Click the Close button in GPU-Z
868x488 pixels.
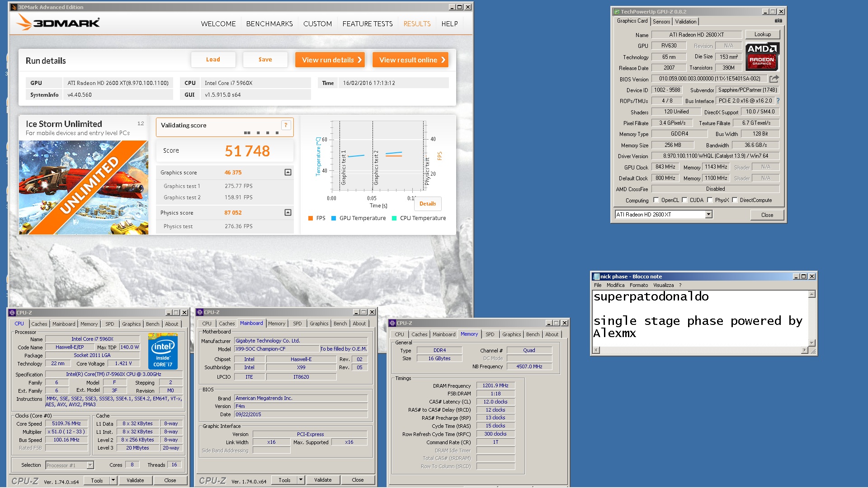tap(767, 215)
